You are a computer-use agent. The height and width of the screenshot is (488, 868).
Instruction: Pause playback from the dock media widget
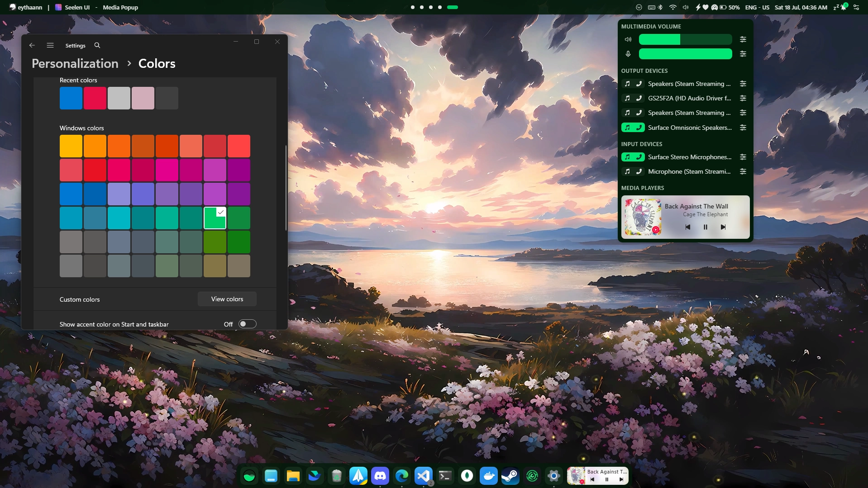pos(607,479)
